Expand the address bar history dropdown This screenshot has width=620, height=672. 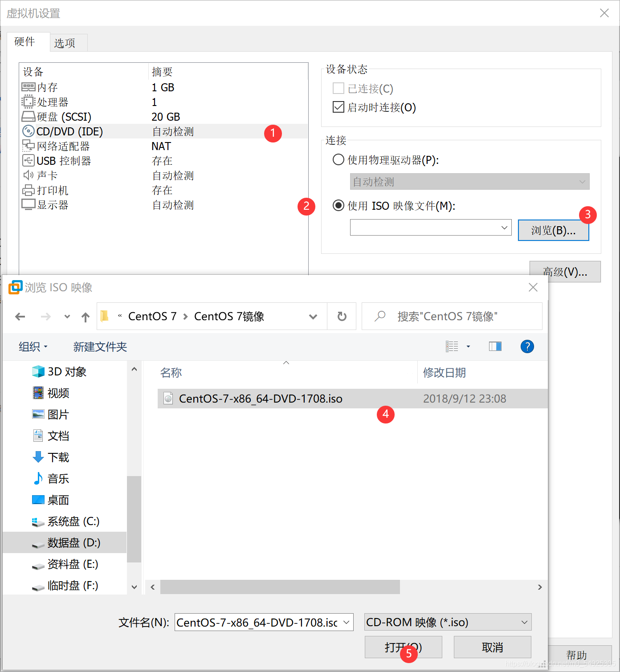[x=313, y=317]
